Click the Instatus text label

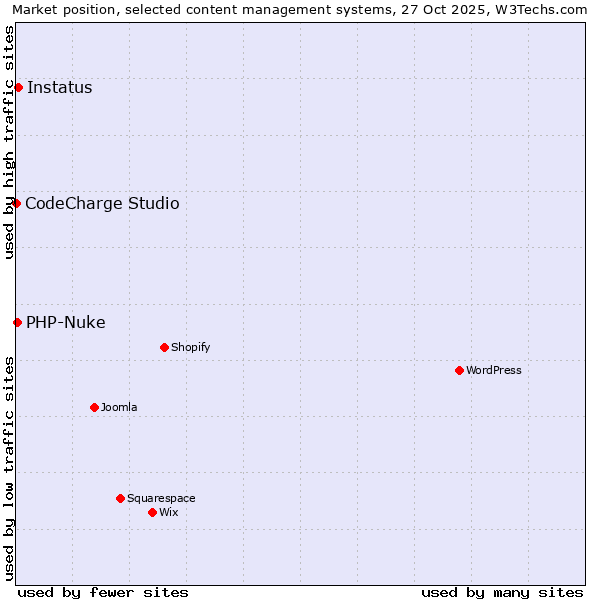click(59, 88)
